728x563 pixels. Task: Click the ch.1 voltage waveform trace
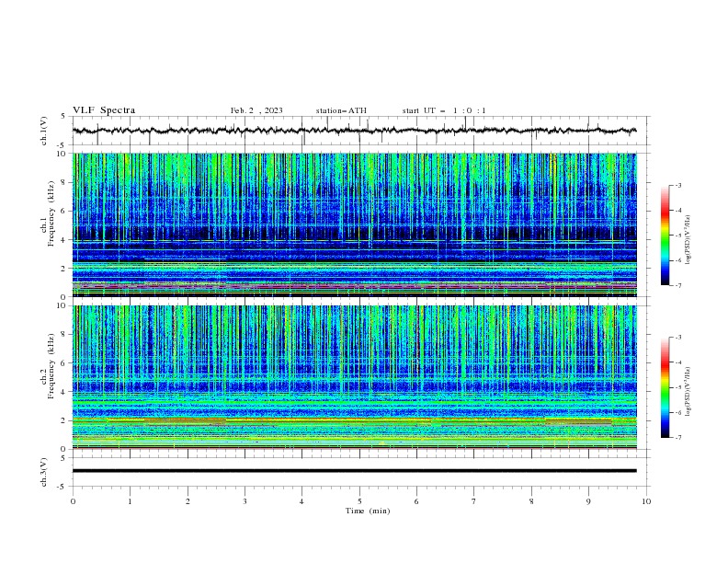(354, 131)
